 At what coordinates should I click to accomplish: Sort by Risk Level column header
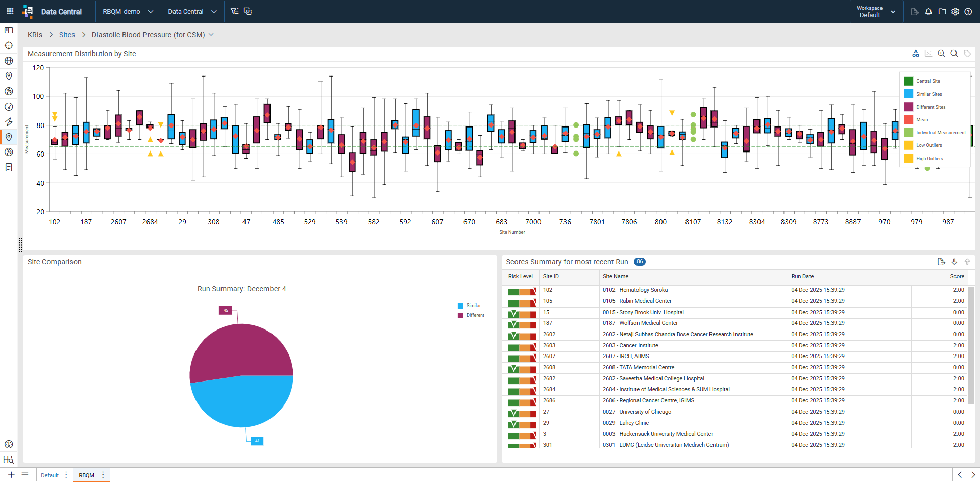click(x=520, y=276)
